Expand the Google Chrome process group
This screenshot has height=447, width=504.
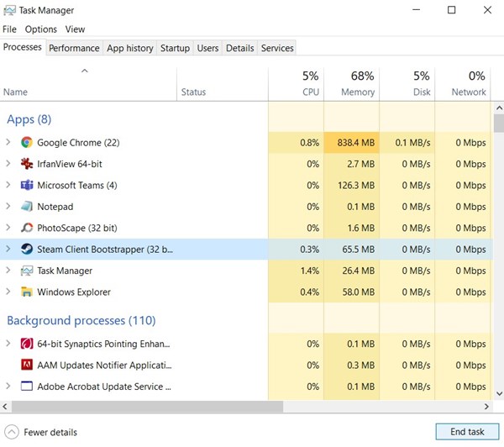[8, 142]
